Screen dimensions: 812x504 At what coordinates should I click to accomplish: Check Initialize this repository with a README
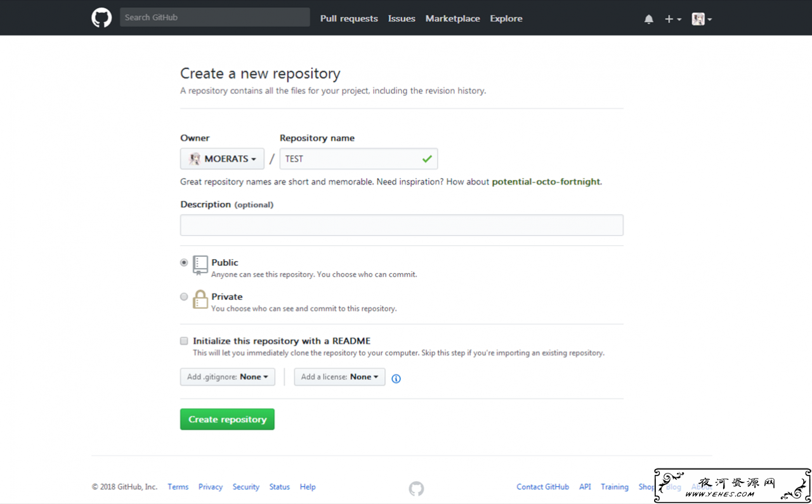click(184, 341)
